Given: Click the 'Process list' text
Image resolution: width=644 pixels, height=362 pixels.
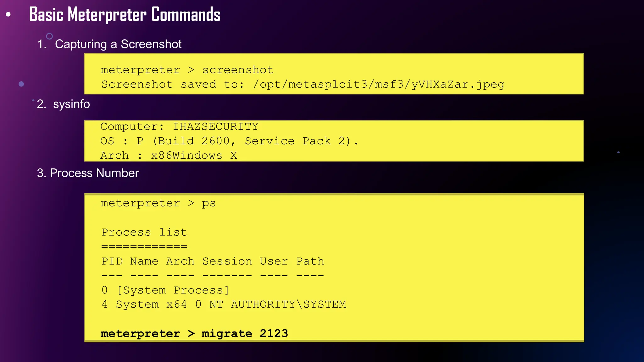Looking at the screenshot, I should click(x=144, y=232).
